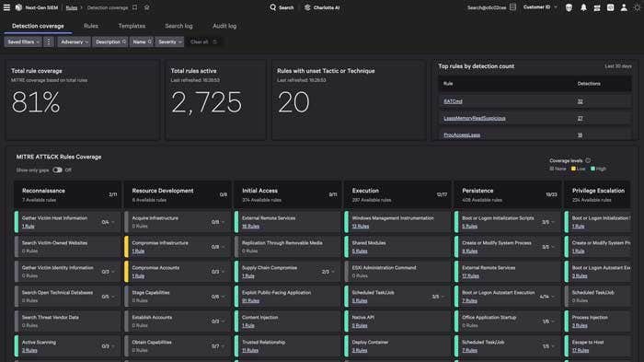Viewport: 644px width, 362px height.
Task: Open the Adversary filter dropdown
Action: pyautogui.click(x=74, y=41)
